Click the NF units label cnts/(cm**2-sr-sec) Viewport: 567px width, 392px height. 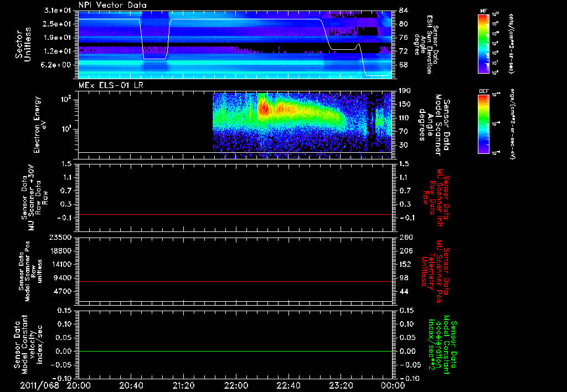click(511, 44)
